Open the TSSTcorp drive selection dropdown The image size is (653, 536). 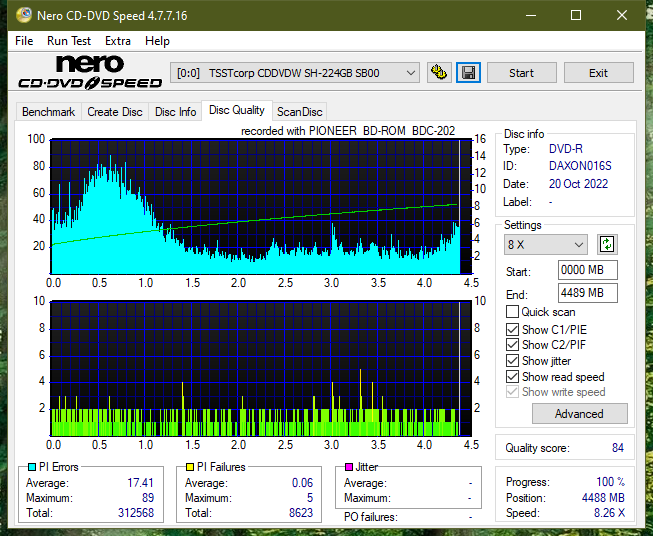click(x=295, y=73)
